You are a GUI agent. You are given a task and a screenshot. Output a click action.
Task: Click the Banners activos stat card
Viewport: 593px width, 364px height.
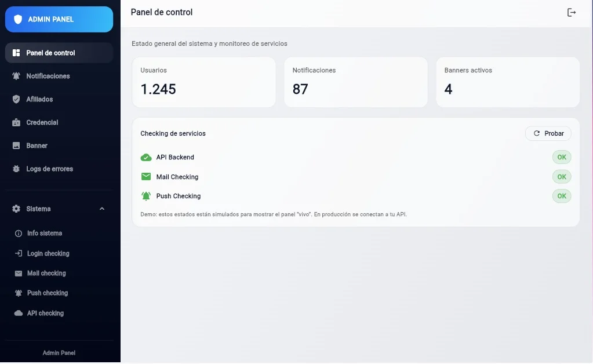point(508,82)
